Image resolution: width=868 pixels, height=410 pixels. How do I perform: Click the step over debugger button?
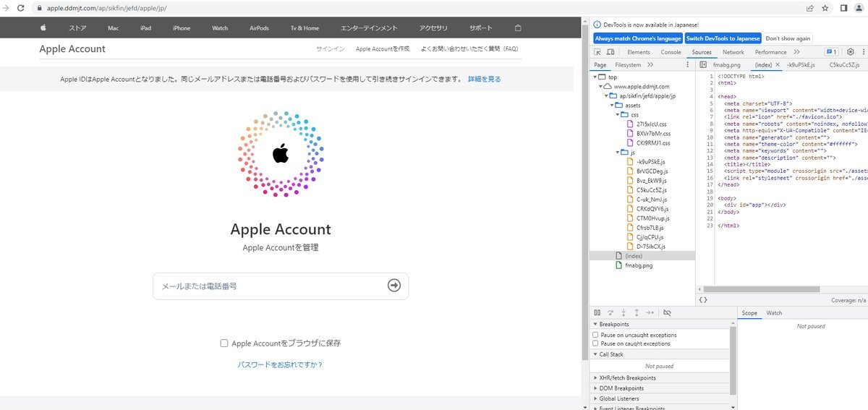tap(610, 313)
